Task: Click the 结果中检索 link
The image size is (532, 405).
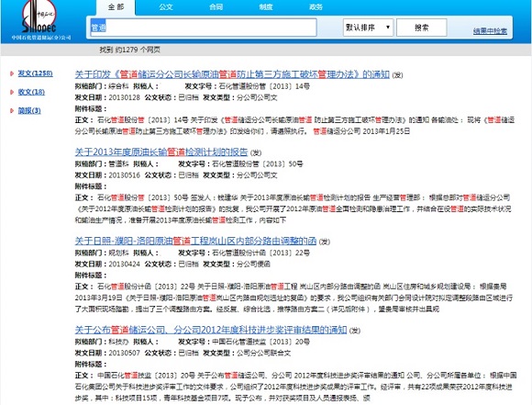Action: coord(490,31)
